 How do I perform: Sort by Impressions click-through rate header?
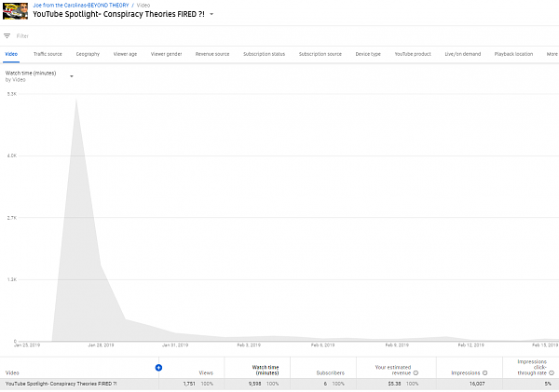532,367
